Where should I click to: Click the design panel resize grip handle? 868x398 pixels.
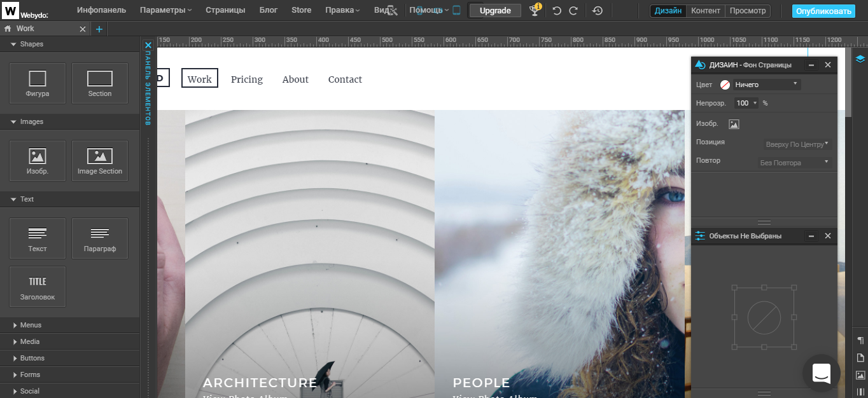pos(764,223)
